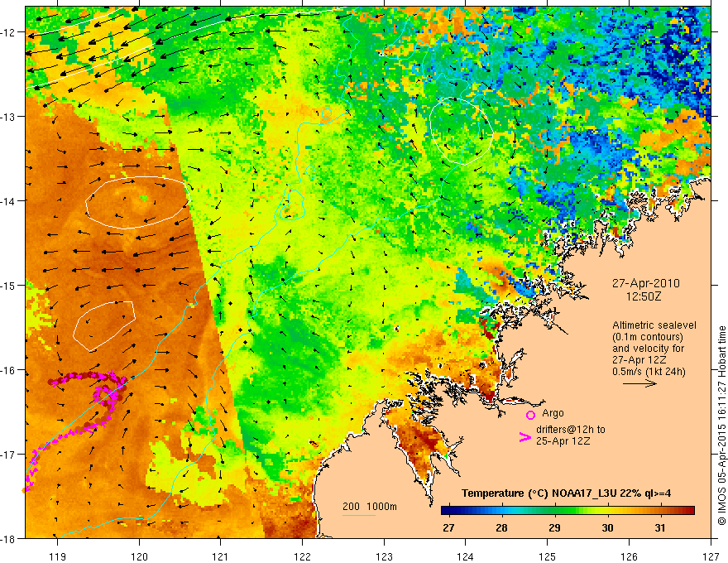Click the cyan 200 1000m contour legend line
The width and height of the screenshot is (728, 563).
[x=359, y=515]
